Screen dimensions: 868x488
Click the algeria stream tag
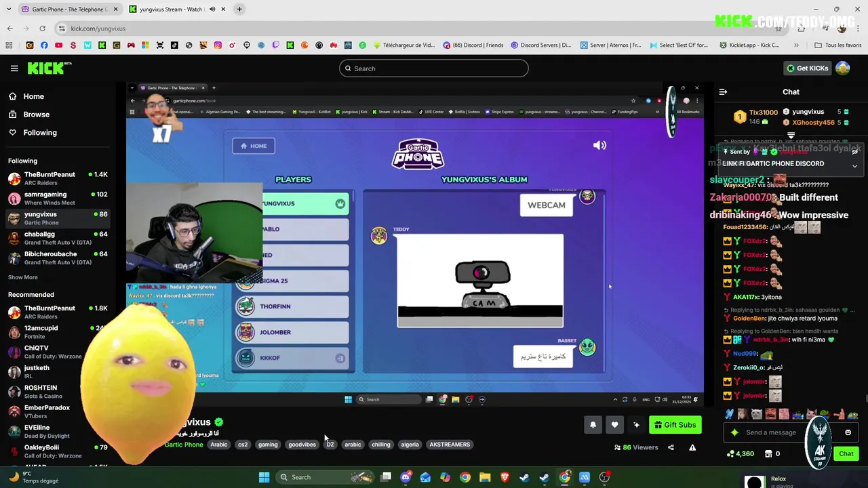point(410,445)
